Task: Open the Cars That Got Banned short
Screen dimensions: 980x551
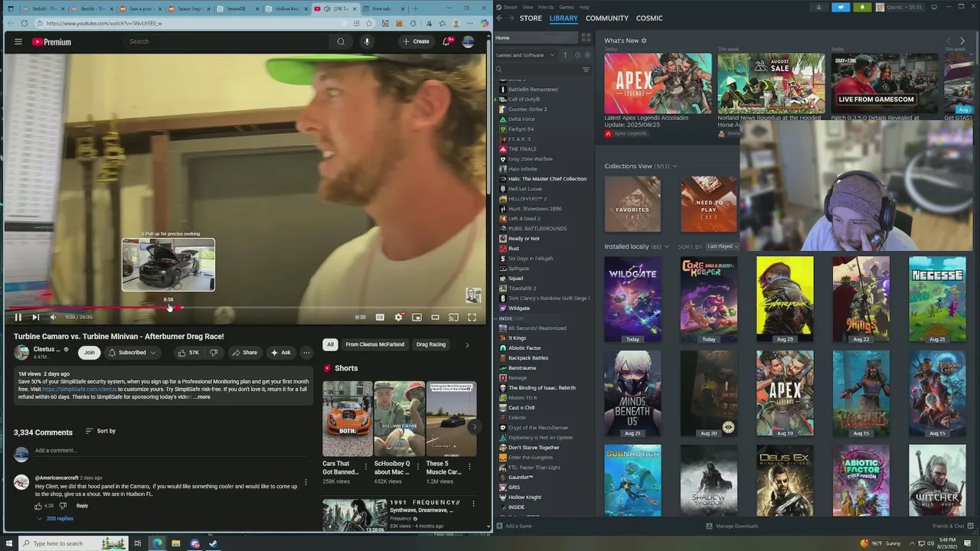Action: point(347,419)
